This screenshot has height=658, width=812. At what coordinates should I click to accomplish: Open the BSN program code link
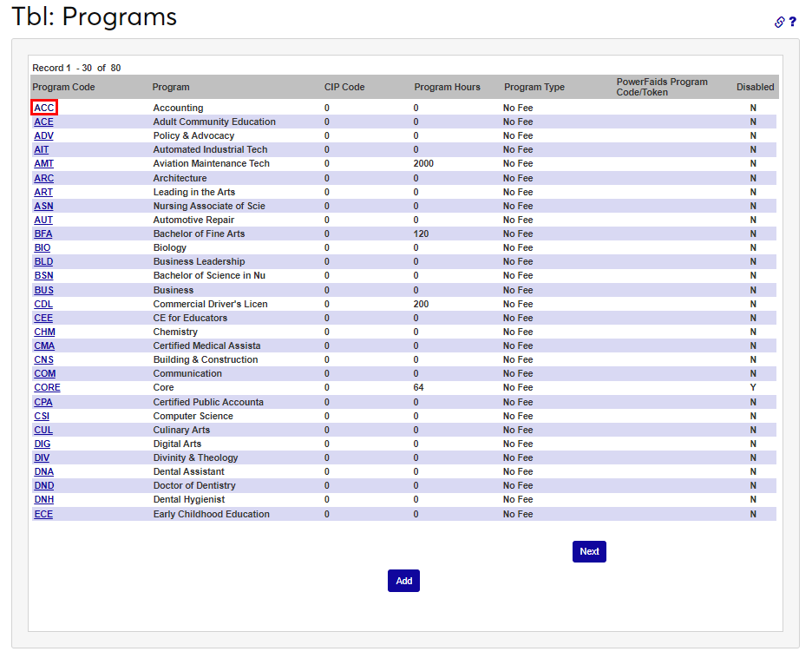pos(43,275)
